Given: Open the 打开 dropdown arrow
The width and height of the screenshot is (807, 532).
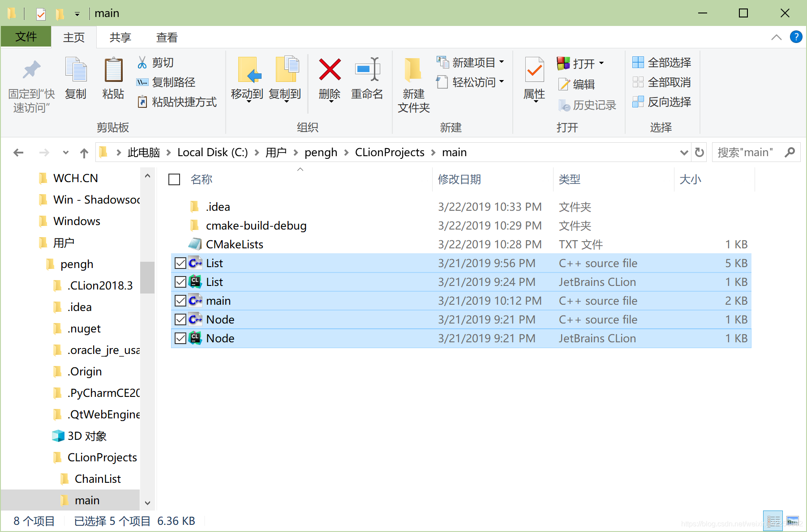Looking at the screenshot, I should [601, 63].
